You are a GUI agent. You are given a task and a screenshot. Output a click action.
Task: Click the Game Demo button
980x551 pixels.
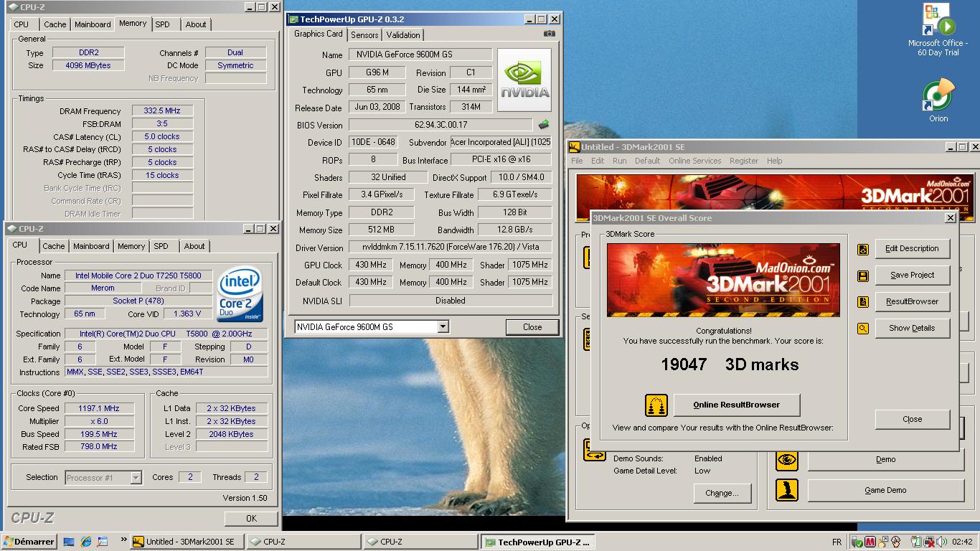point(886,491)
